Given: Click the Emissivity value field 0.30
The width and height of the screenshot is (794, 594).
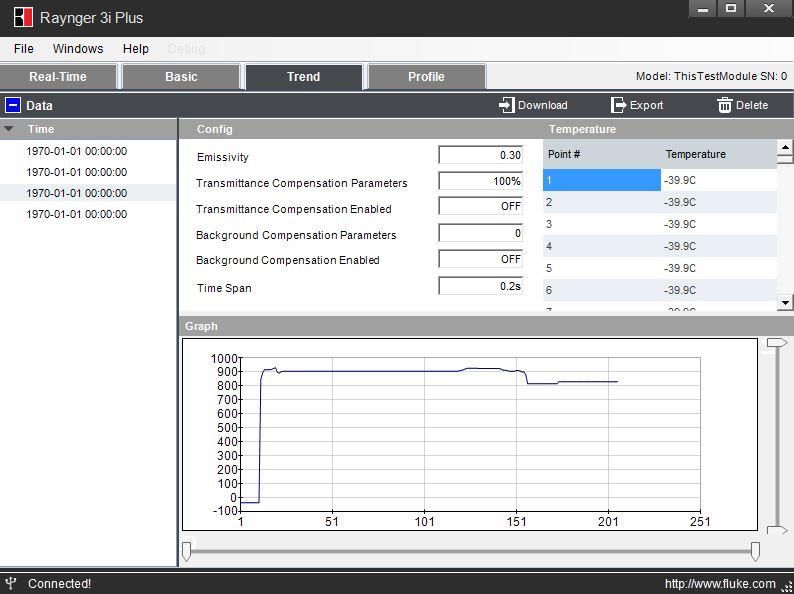Looking at the screenshot, I should [481, 155].
